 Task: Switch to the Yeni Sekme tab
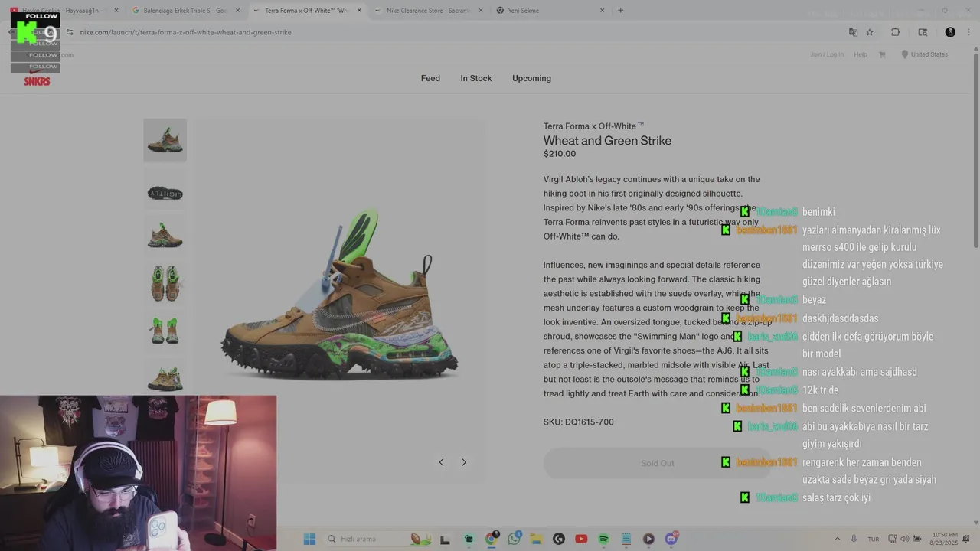click(x=550, y=11)
